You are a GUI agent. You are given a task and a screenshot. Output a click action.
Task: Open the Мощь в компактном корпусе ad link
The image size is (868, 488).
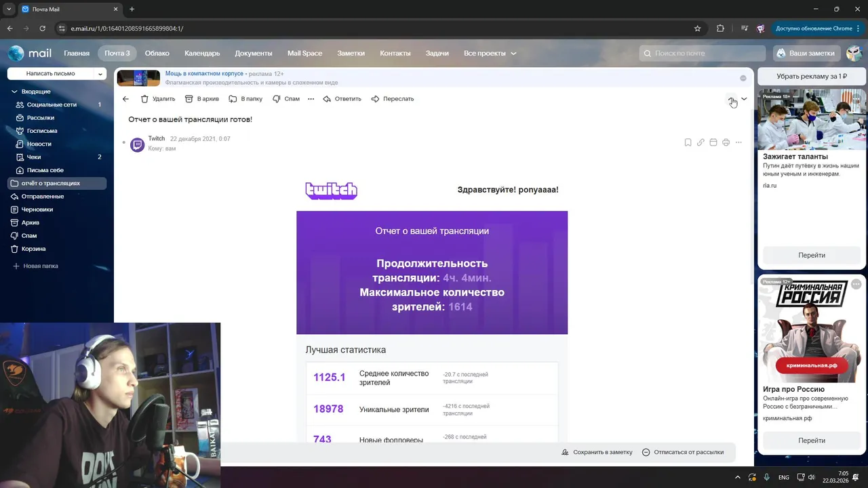tap(204, 73)
